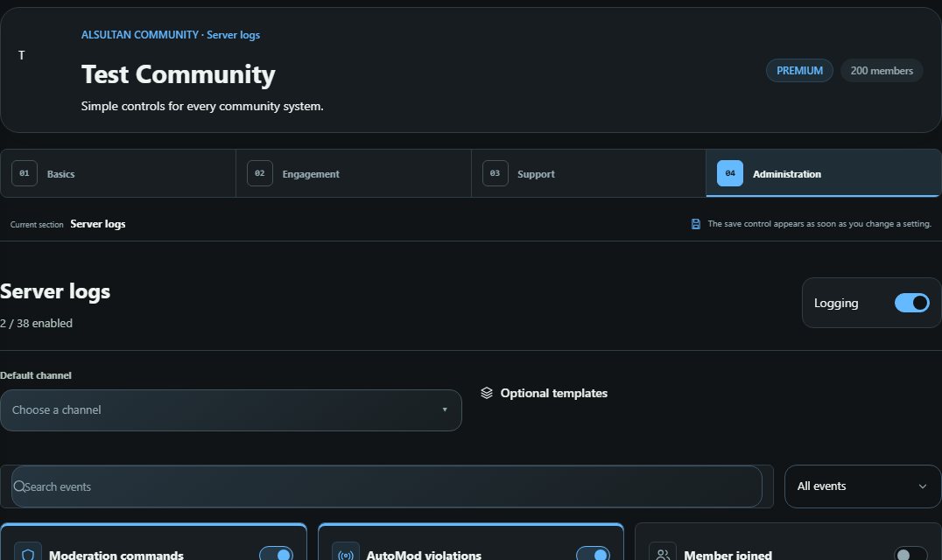Click the T community avatar
Viewport: 942px width, 560px height.
[x=22, y=55]
